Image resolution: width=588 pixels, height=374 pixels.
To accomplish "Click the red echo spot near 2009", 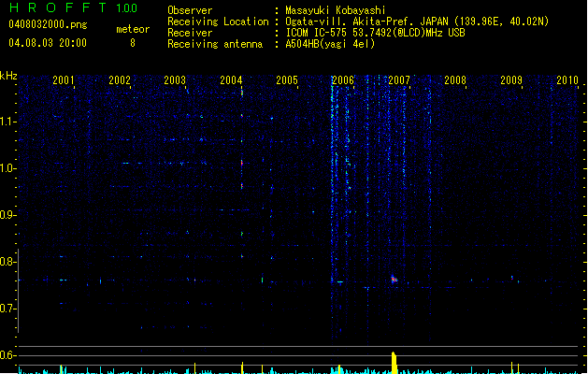I will click(512, 278).
